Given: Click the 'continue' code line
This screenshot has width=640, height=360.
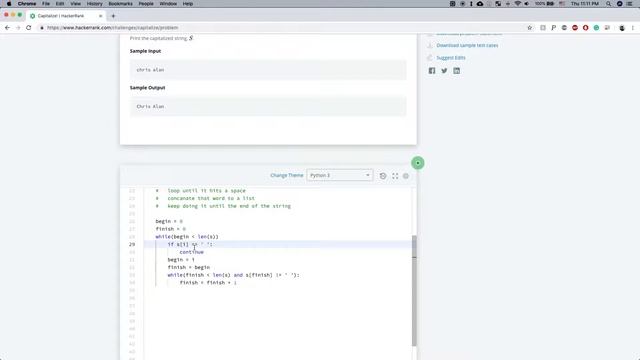Looking at the screenshot, I should (x=191, y=252).
